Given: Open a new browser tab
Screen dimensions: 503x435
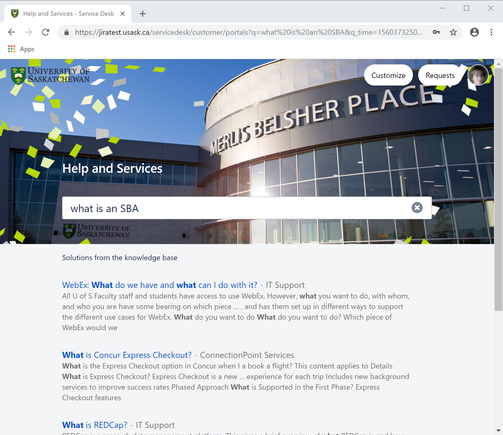Looking at the screenshot, I should click(143, 14).
